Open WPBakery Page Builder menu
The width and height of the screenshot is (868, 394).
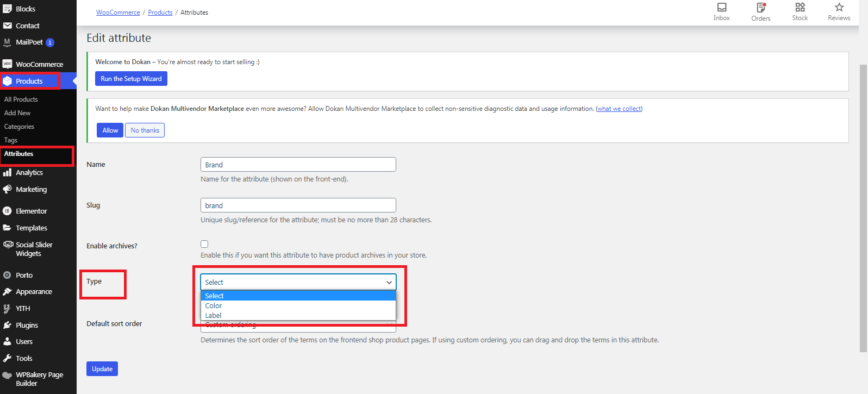click(x=38, y=379)
